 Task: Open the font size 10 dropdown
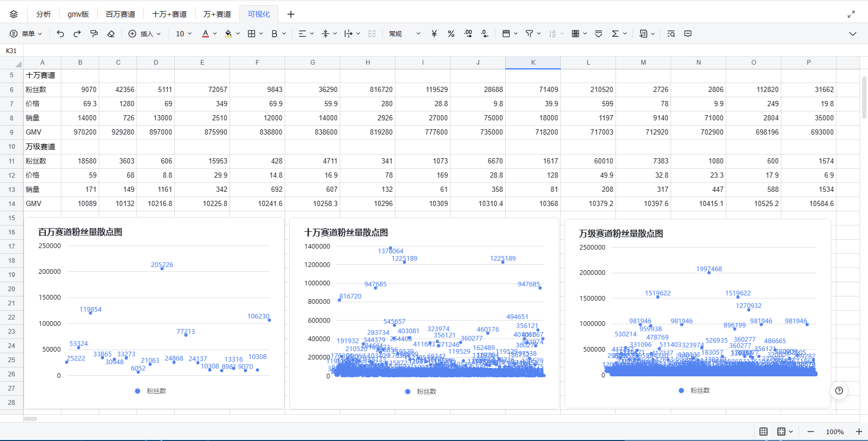pos(184,34)
